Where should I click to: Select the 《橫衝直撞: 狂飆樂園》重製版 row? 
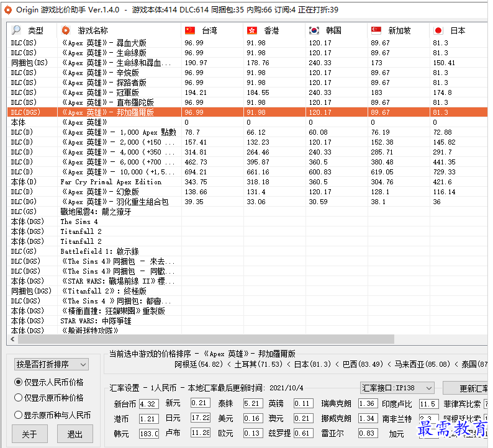pos(248,311)
